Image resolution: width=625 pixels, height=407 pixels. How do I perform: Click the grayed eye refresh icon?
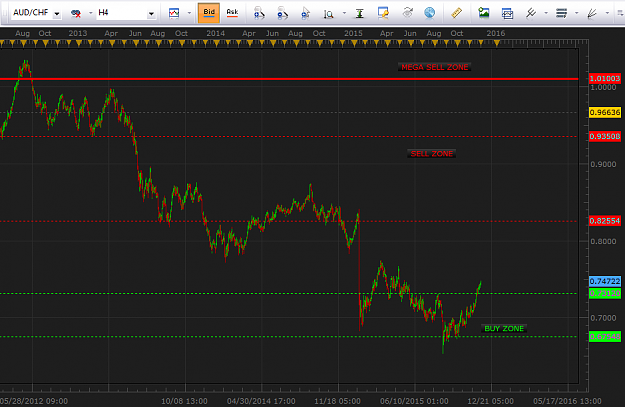(407, 13)
